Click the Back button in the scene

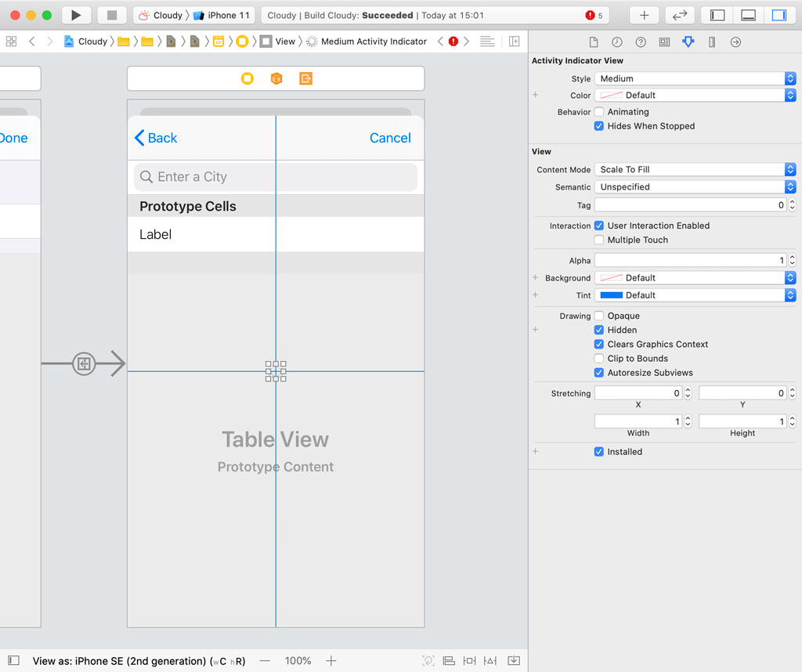point(155,138)
